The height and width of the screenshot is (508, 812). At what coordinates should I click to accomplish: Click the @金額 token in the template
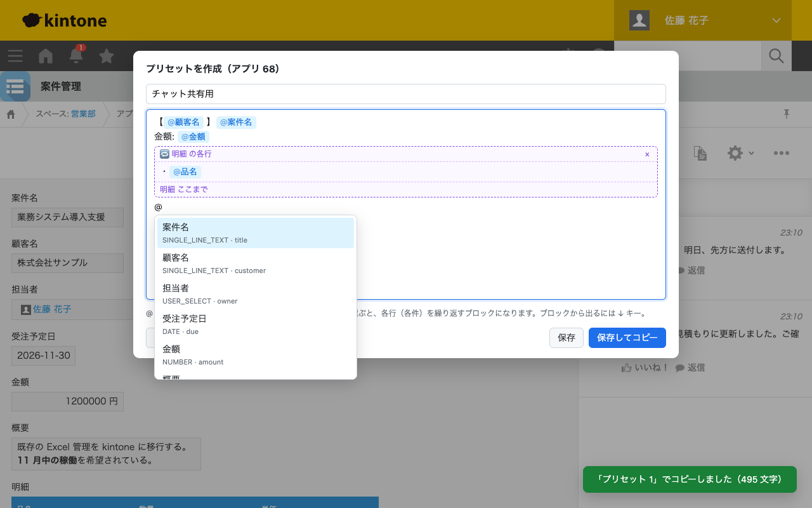pyautogui.click(x=193, y=137)
